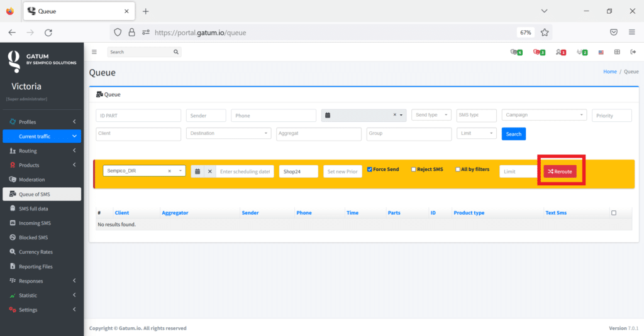The image size is (644, 336).
Task: Open Incoming SMS sidebar item
Action: [x=42, y=223]
